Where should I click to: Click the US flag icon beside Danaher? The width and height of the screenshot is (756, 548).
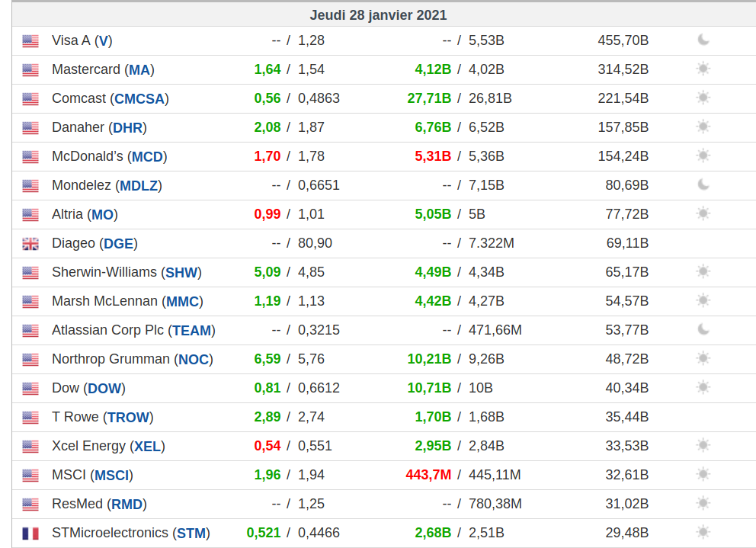(x=30, y=128)
